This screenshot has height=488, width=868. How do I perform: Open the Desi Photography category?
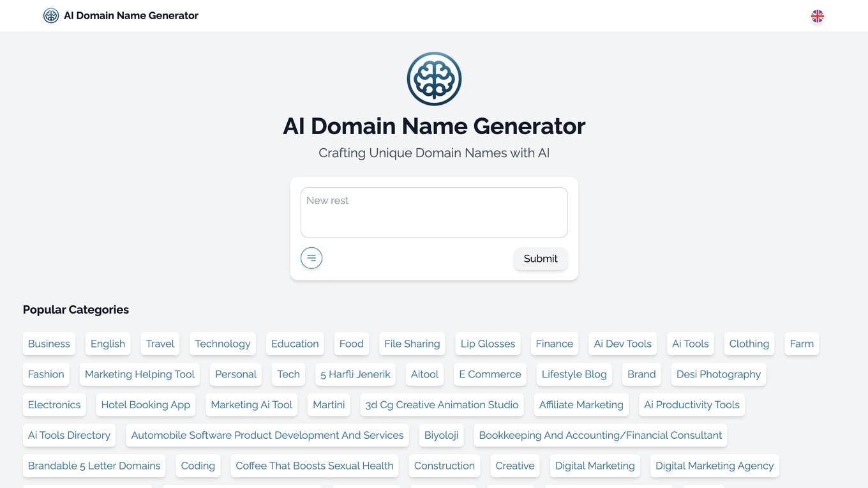(719, 374)
